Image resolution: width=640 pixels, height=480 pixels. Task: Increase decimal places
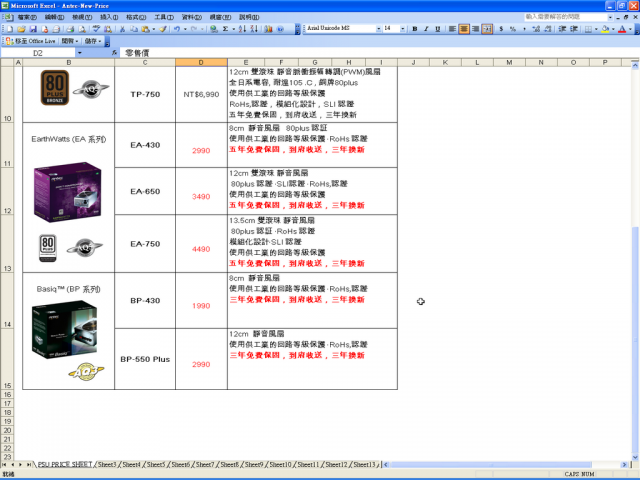pos(536,29)
